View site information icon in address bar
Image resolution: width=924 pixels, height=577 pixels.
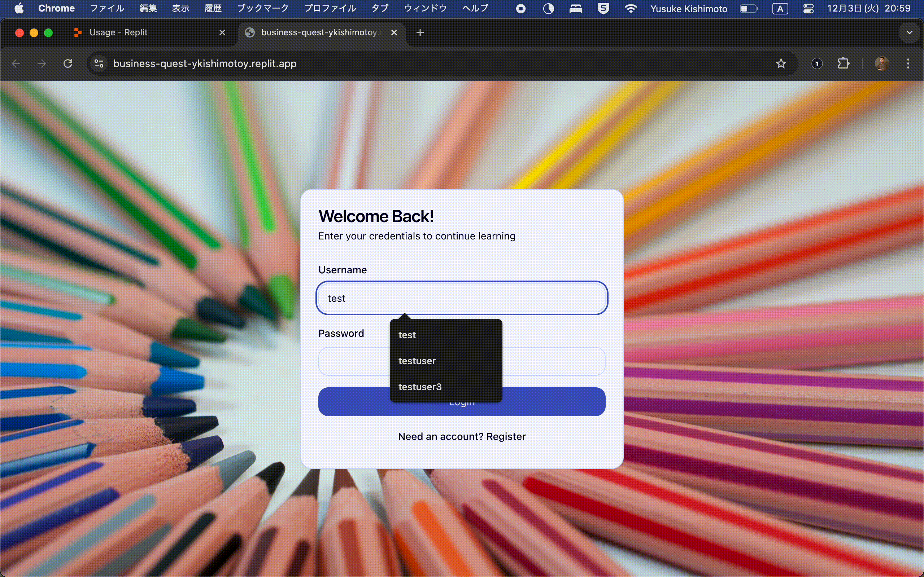99,63
